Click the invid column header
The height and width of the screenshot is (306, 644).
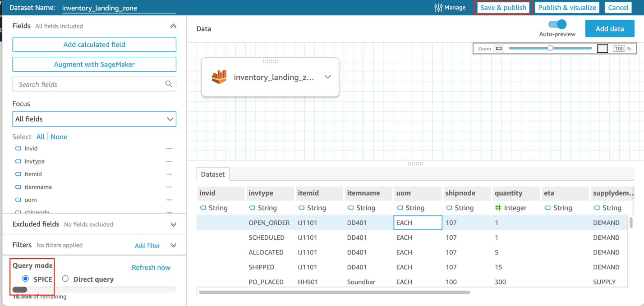221,193
